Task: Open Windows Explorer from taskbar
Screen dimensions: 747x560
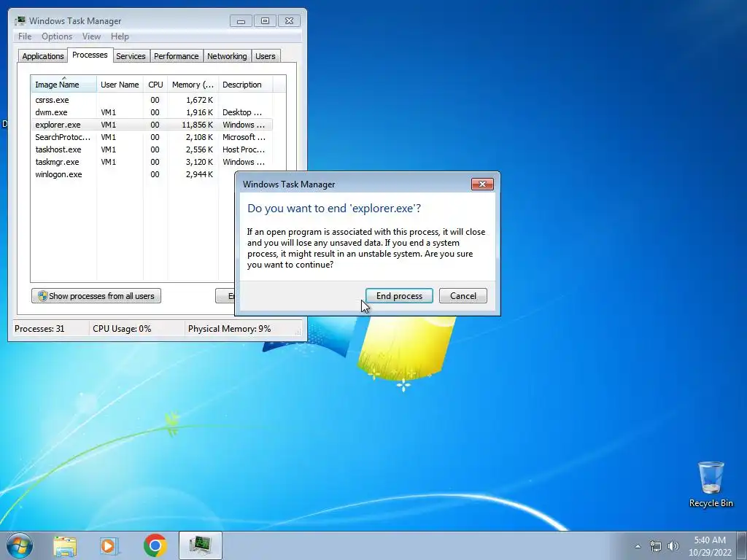Action: [65, 545]
